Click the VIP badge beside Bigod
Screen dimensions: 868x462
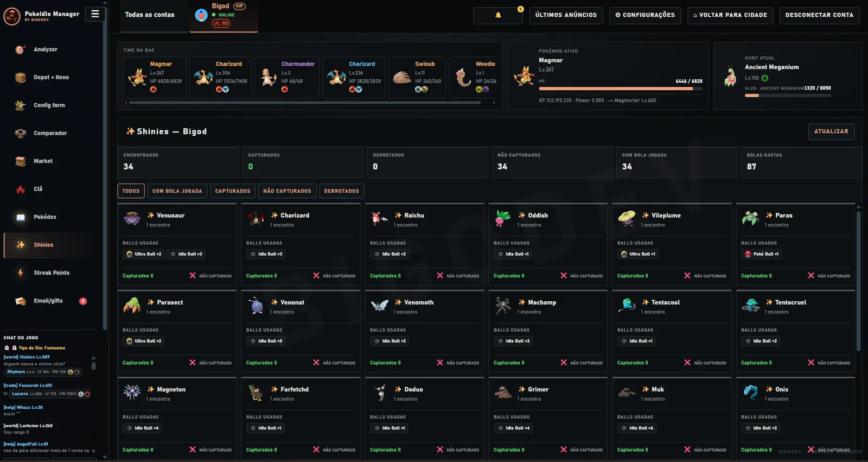click(239, 6)
